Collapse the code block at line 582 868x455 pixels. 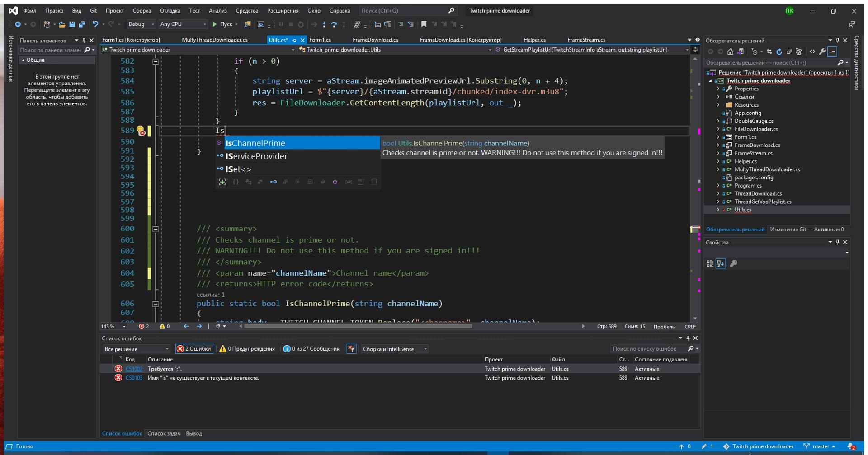pos(156,61)
